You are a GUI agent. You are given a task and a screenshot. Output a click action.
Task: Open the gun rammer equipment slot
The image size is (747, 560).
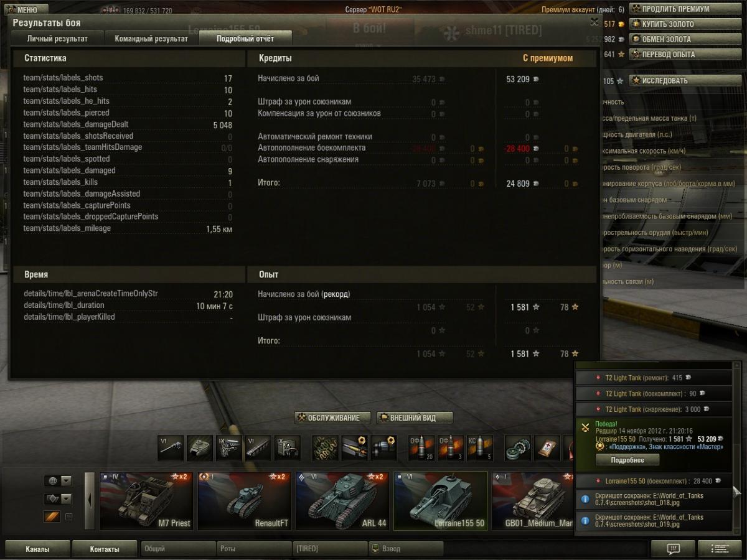(x=355, y=447)
